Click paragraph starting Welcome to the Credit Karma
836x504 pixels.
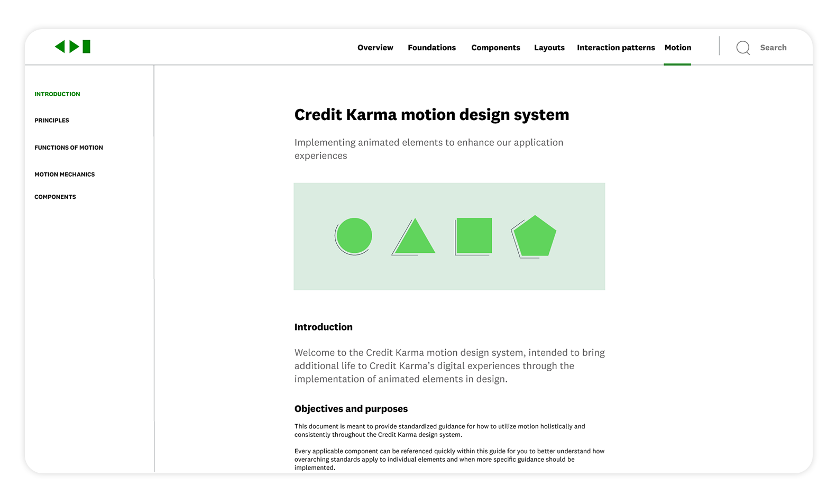449,365
